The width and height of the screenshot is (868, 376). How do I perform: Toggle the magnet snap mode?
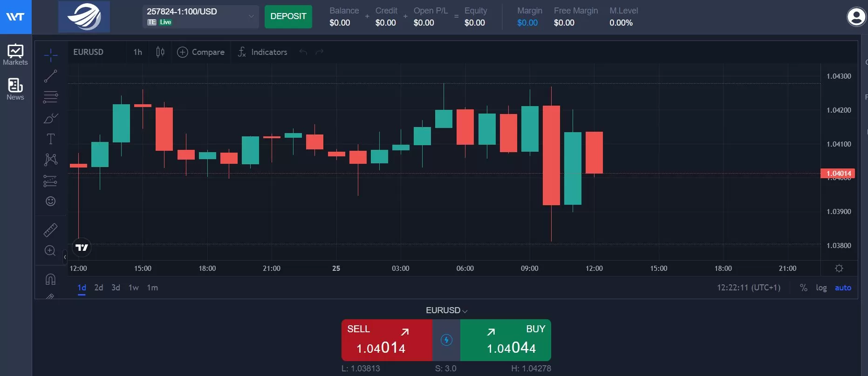51,279
